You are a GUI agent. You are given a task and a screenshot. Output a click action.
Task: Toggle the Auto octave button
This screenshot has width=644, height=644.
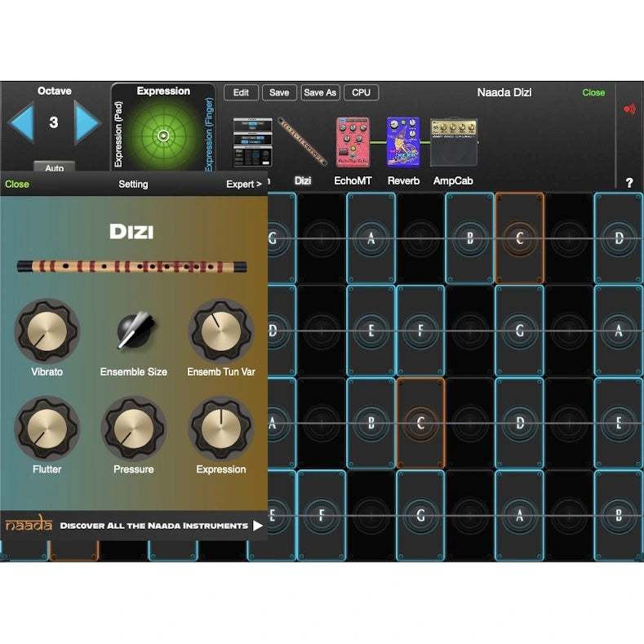click(x=54, y=167)
